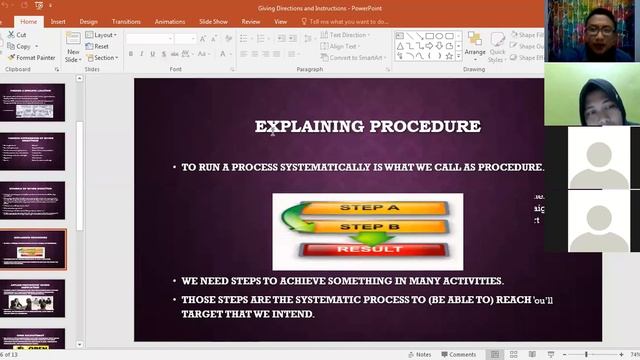Choose the Arc shape
Image resolution: width=640 pixels, height=360 pixels.
[410, 56]
